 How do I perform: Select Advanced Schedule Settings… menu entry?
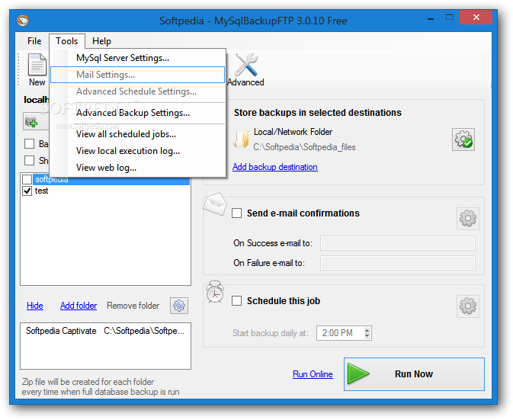pyautogui.click(x=137, y=91)
